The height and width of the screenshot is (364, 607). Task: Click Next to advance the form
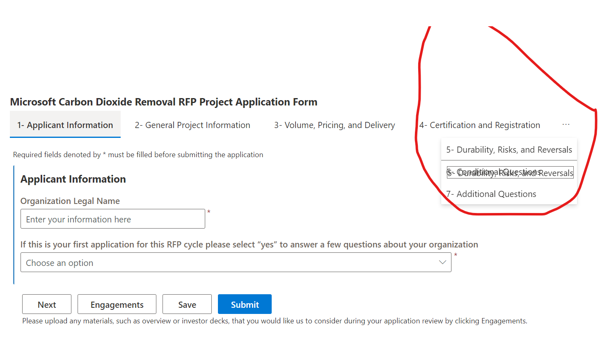[46, 304]
